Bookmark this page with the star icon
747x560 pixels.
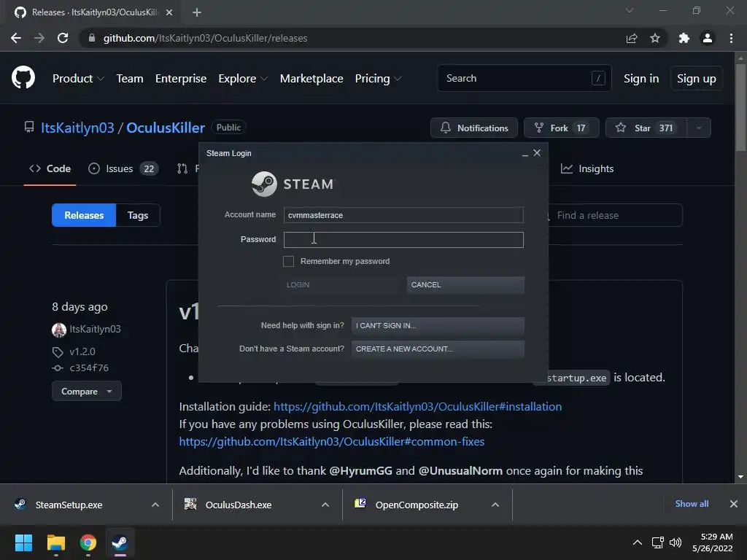(x=655, y=38)
